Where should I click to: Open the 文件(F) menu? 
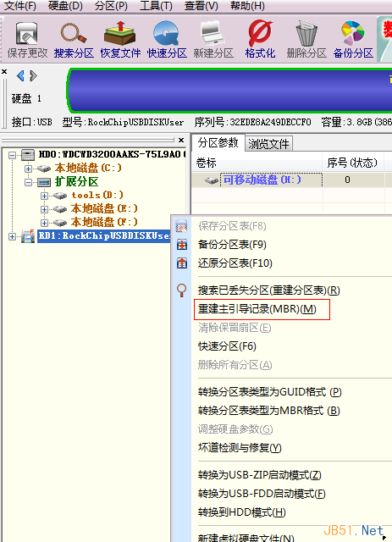20,6
